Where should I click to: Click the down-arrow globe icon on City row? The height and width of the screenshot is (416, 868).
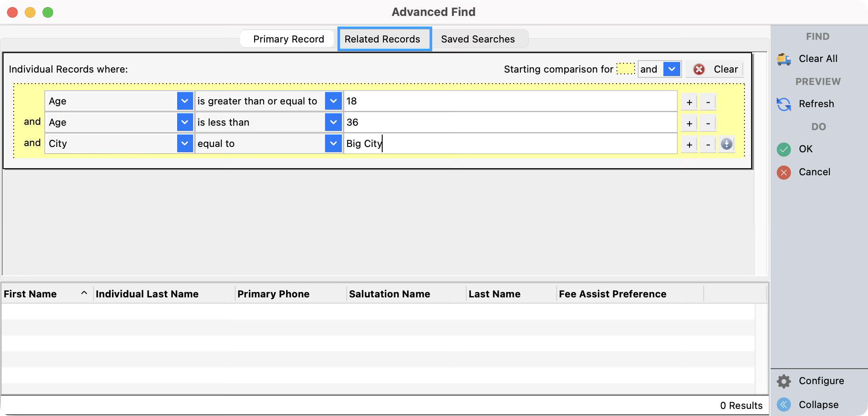(727, 144)
